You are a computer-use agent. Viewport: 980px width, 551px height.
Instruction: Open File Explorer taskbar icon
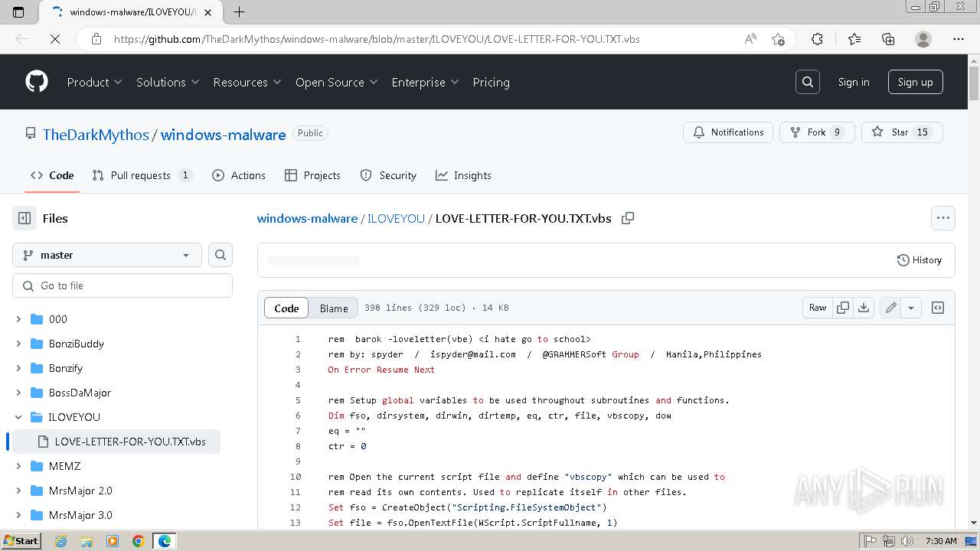point(87,541)
